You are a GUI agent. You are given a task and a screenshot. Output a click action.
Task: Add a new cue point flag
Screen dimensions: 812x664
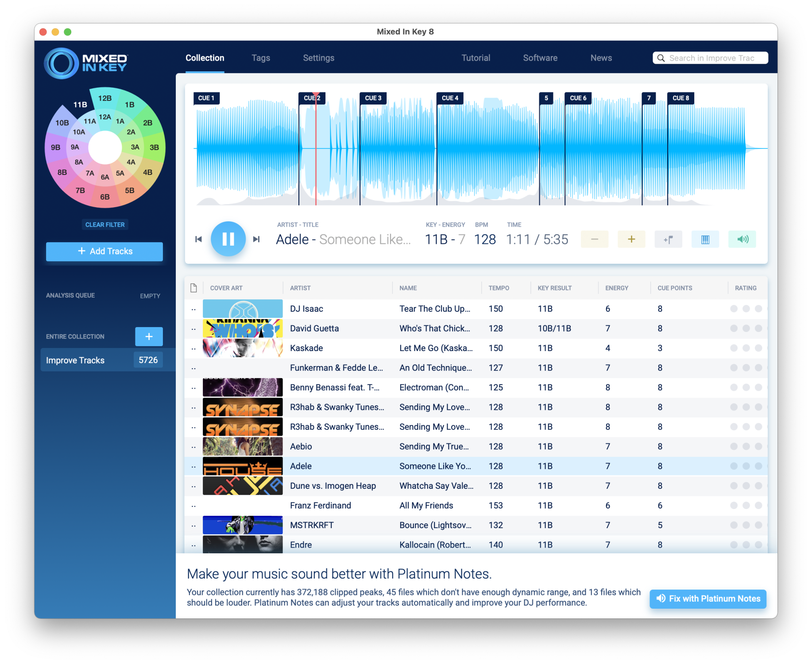coord(668,239)
